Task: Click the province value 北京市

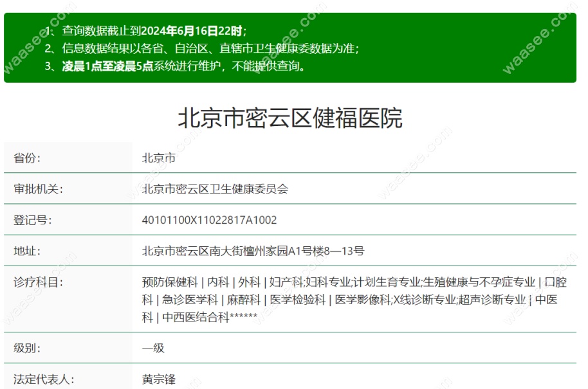Action: click(159, 158)
